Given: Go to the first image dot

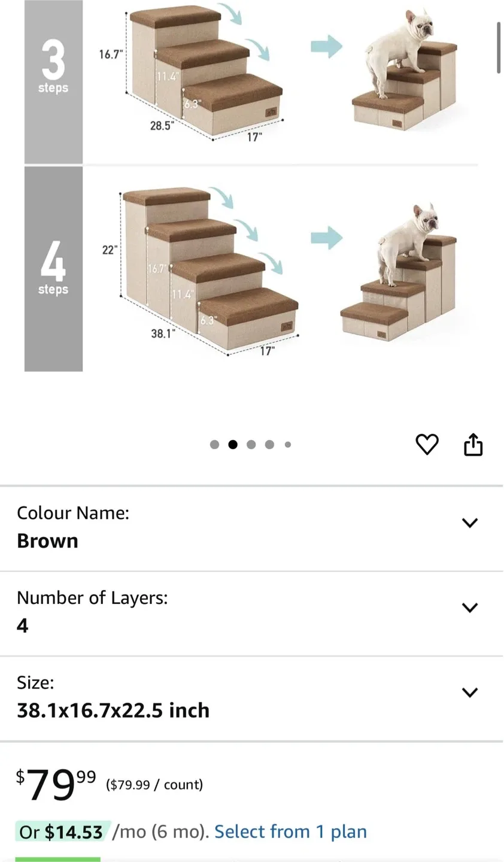Looking at the screenshot, I should tap(214, 445).
